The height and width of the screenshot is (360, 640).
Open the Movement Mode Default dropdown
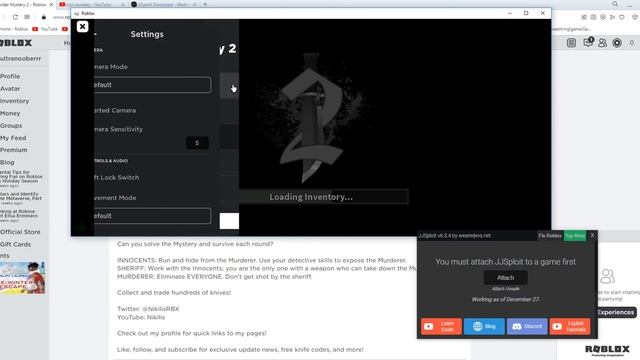(152, 216)
